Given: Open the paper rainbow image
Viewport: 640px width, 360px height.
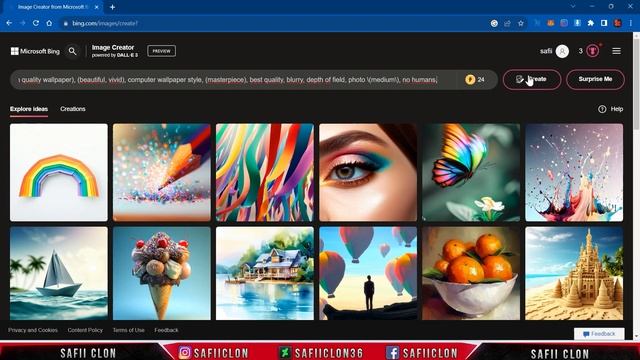Looking at the screenshot, I should click(x=59, y=173).
